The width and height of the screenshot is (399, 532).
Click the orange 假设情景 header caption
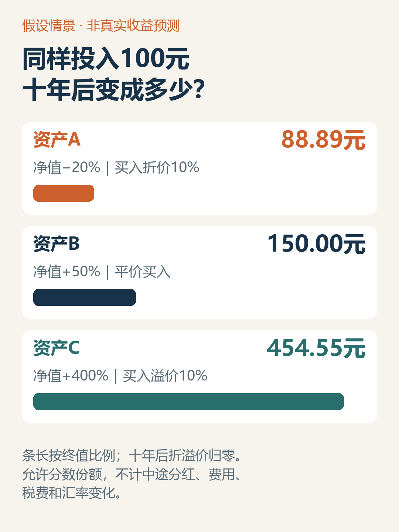click(x=101, y=25)
